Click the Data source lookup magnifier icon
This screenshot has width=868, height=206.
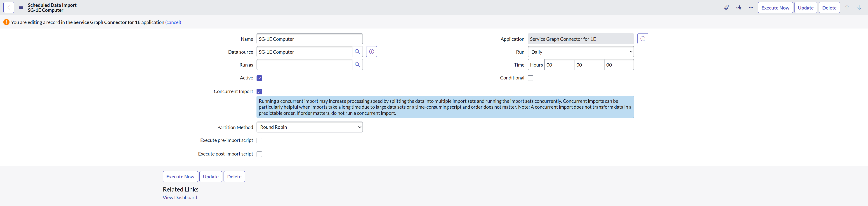357,52
